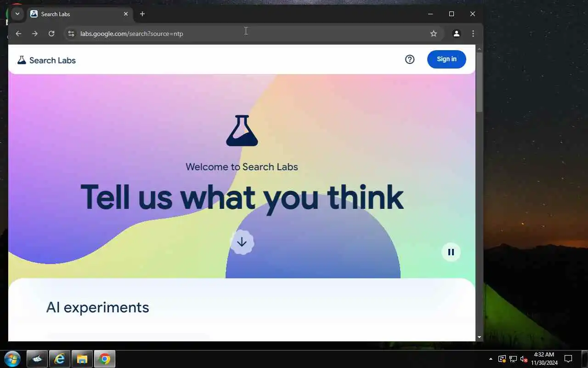This screenshot has width=588, height=368.
Task: Click the blue Sign in button
Action: (447, 59)
